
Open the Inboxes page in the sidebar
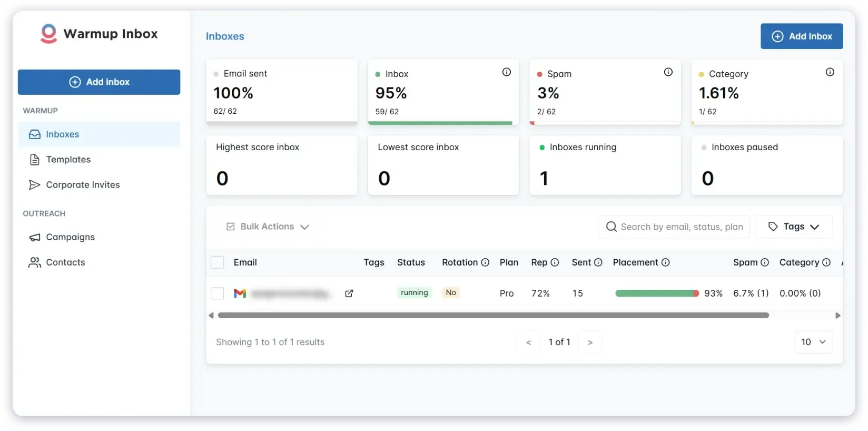tap(99, 134)
